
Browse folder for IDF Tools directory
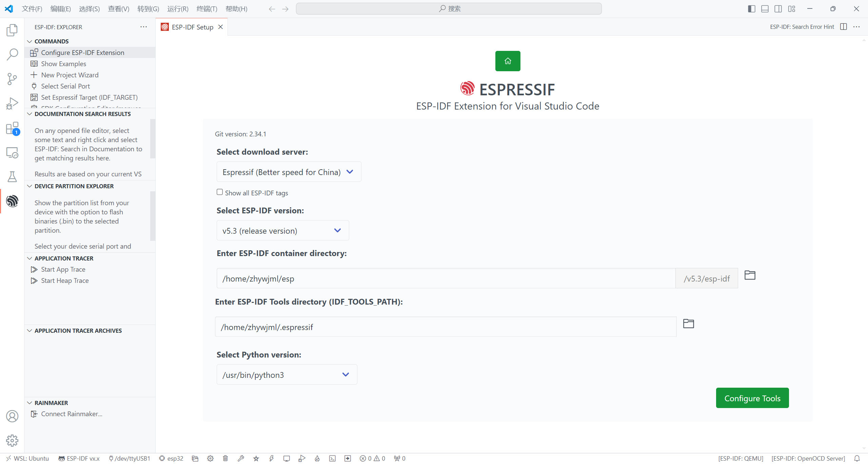pos(688,324)
